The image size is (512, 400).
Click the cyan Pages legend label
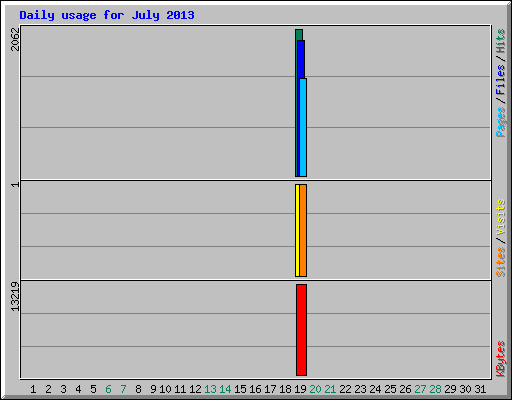tap(500, 122)
